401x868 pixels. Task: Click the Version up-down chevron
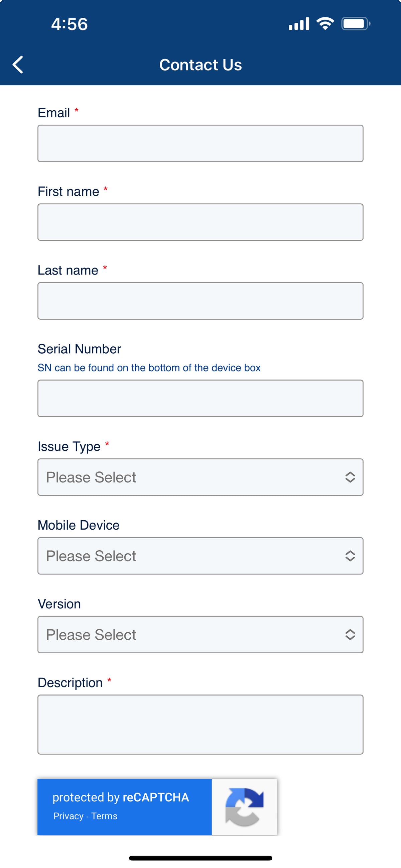click(x=350, y=635)
